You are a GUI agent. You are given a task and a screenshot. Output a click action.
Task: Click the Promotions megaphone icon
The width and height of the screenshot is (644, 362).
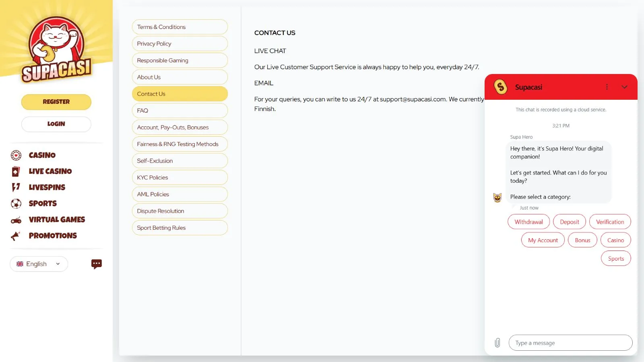pyautogui.click(x=16, y=236)
